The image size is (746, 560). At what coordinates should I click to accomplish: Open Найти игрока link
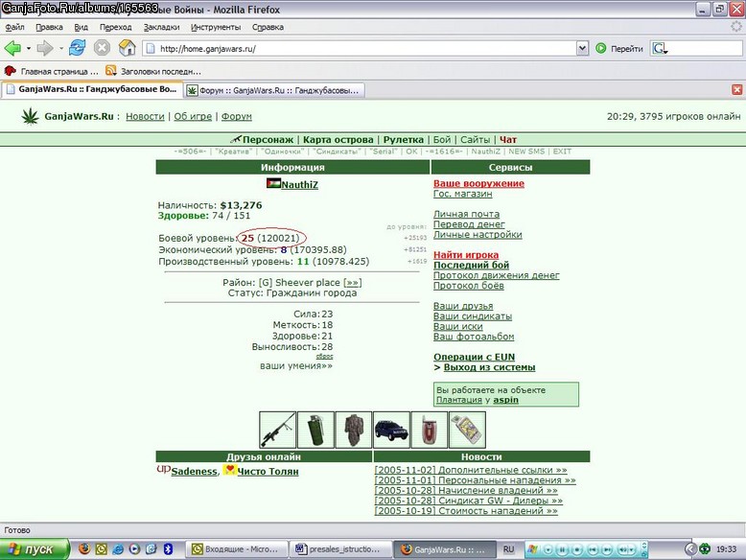(466, 255)
